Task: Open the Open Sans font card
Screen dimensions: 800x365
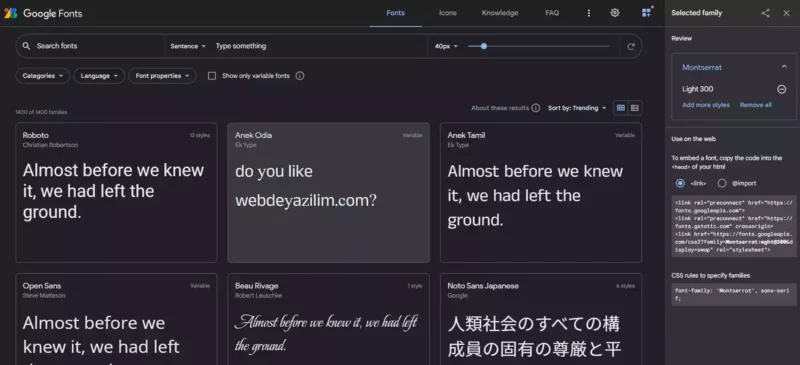Action: [x=116, y=319]
